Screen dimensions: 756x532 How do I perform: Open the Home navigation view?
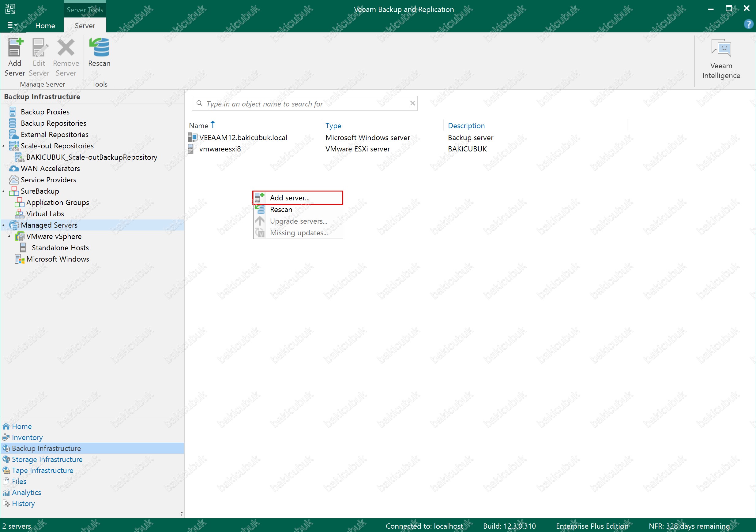coord(22,426)
